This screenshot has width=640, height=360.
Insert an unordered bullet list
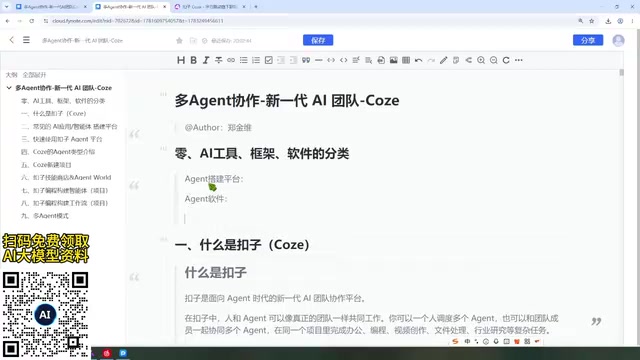244,60
